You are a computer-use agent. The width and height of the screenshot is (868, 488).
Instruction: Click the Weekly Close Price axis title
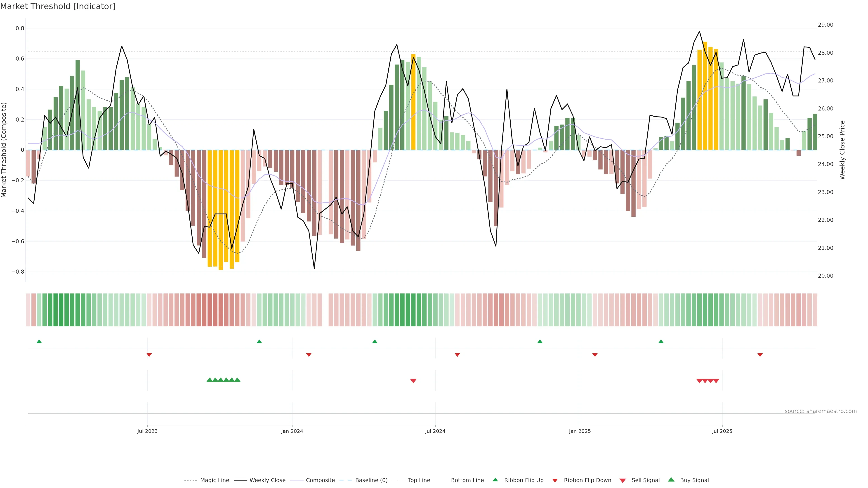tap(842, 150)
